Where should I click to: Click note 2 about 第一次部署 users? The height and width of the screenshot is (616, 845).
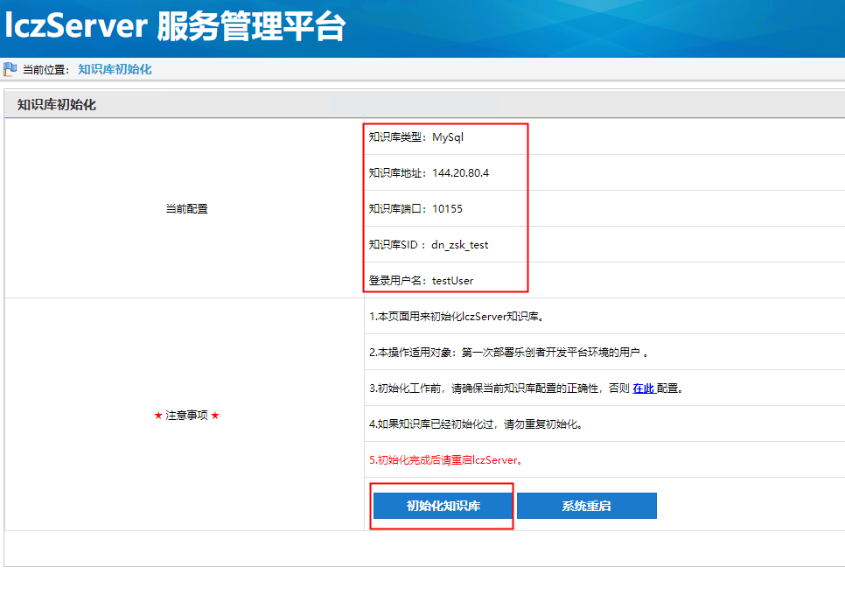point(510,352)
